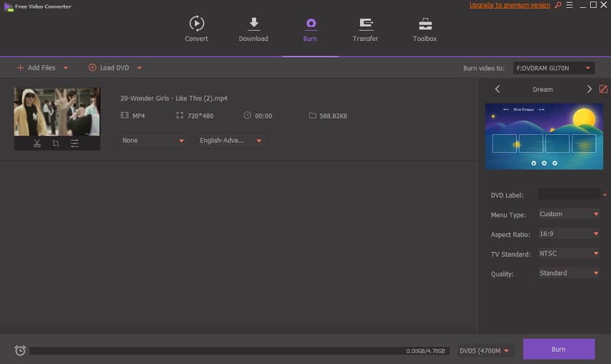611x364 pixels.
Task: Expand the Add Files dropdown arrow
Action: pyautogui.click(x=66, y=67)
